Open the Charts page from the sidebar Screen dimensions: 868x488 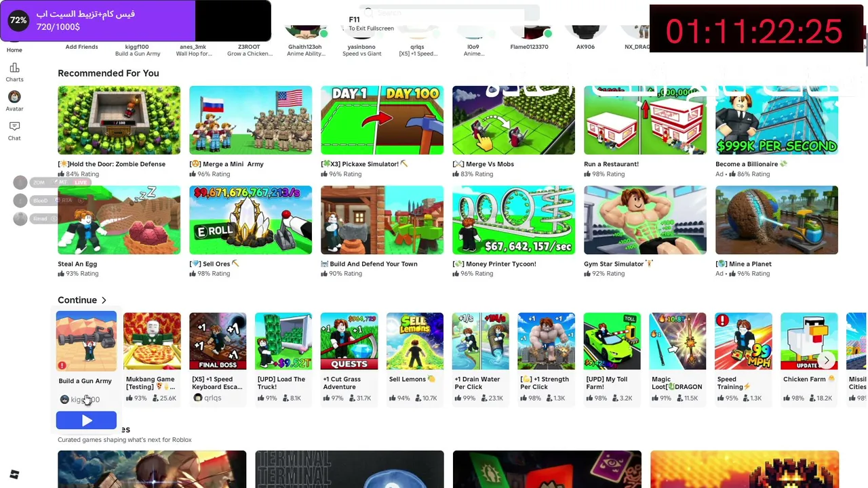(x=14, y=72)
